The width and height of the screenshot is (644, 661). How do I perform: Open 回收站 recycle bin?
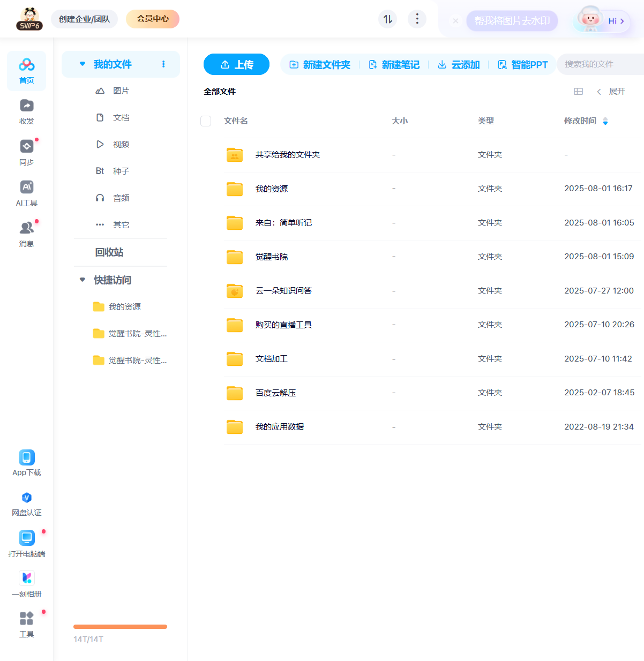(x=109, y=252)
